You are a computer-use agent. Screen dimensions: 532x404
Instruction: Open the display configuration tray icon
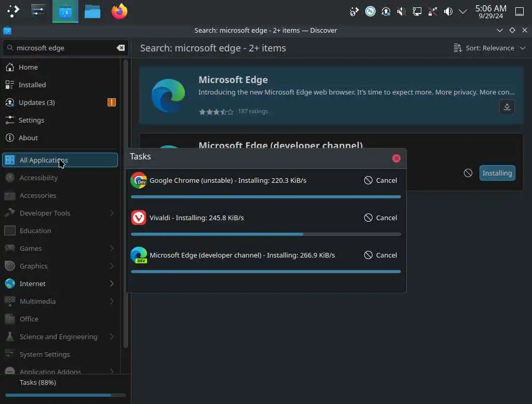click(x=417, y=11)
